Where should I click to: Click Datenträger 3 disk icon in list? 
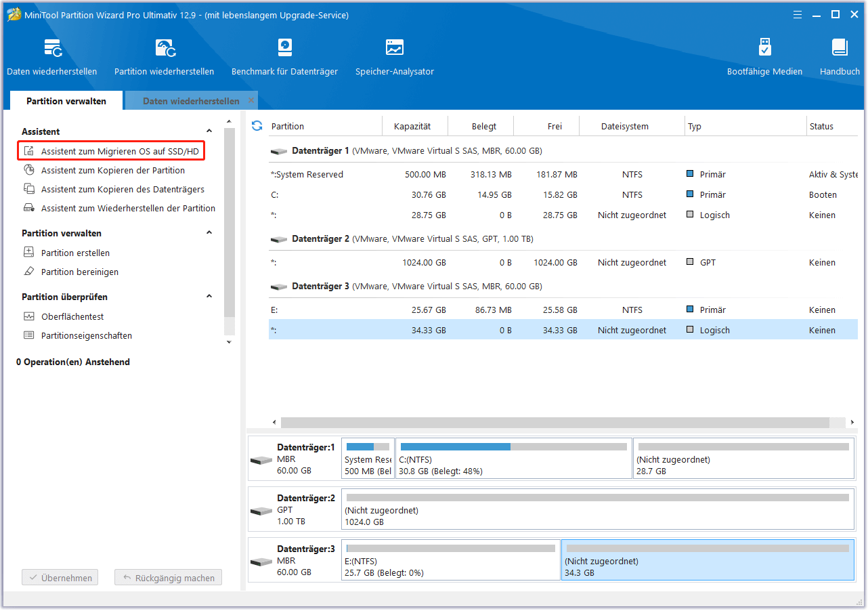(278, 287)
